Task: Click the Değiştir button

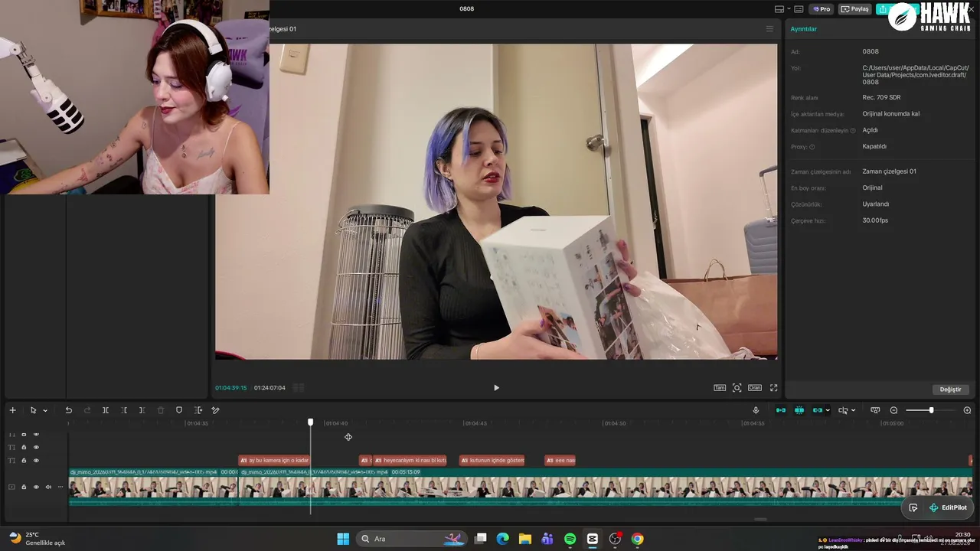Action: pos(950,390)
